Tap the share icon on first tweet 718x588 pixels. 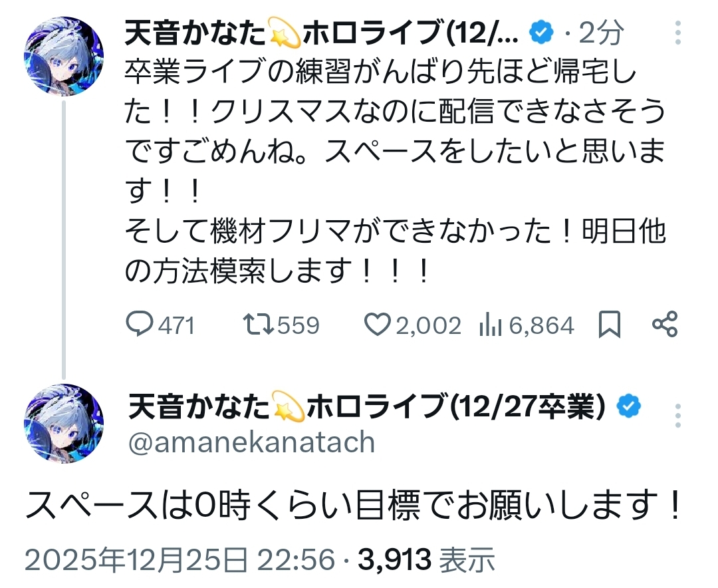664,325
